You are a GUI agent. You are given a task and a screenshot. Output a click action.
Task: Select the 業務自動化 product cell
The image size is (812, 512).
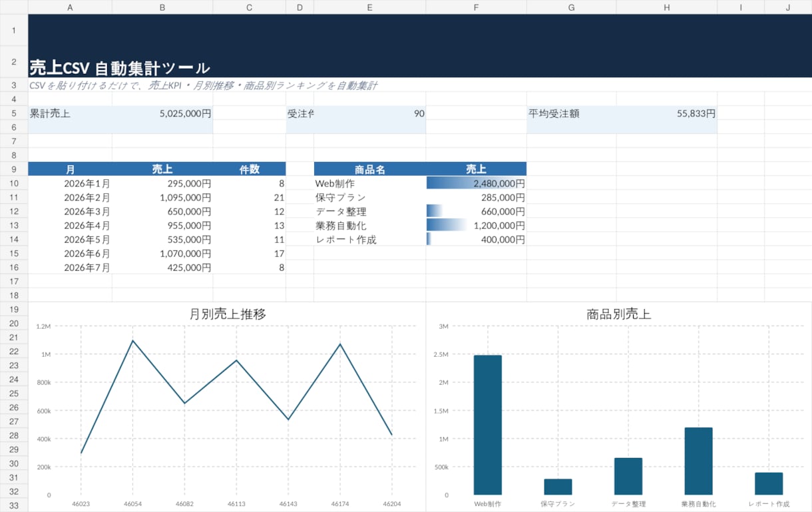pyautogui.click(x=369, y=225)
